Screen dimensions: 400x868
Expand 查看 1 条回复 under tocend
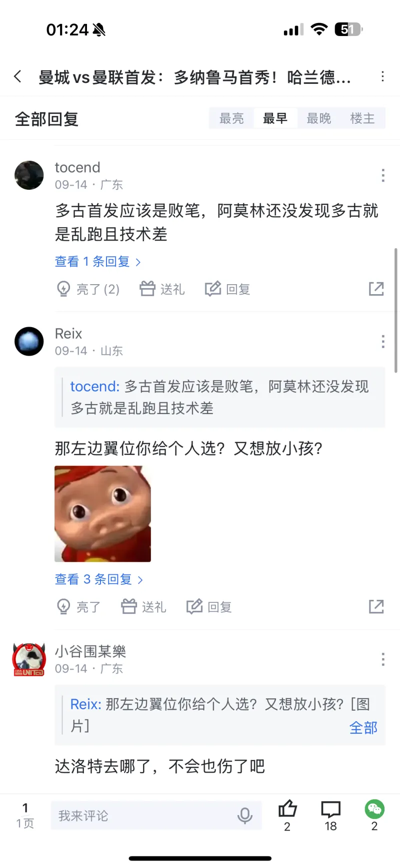98,262
